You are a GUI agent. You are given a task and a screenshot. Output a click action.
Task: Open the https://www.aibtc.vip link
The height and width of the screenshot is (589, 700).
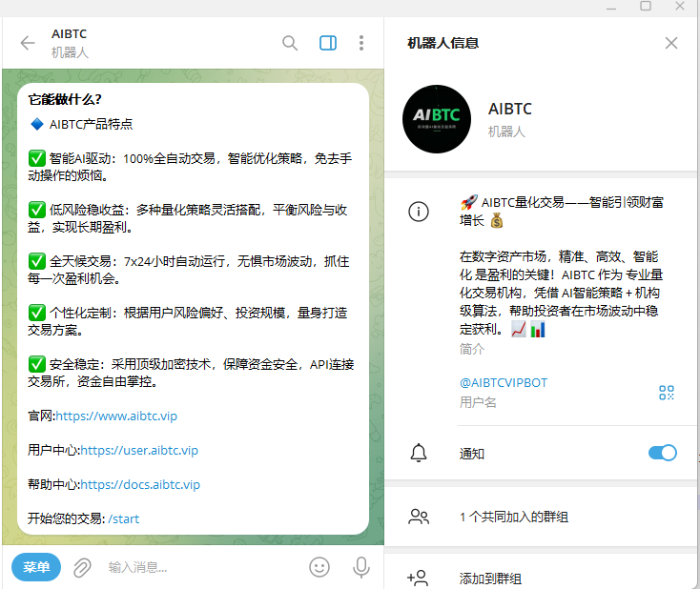point(116,416)
